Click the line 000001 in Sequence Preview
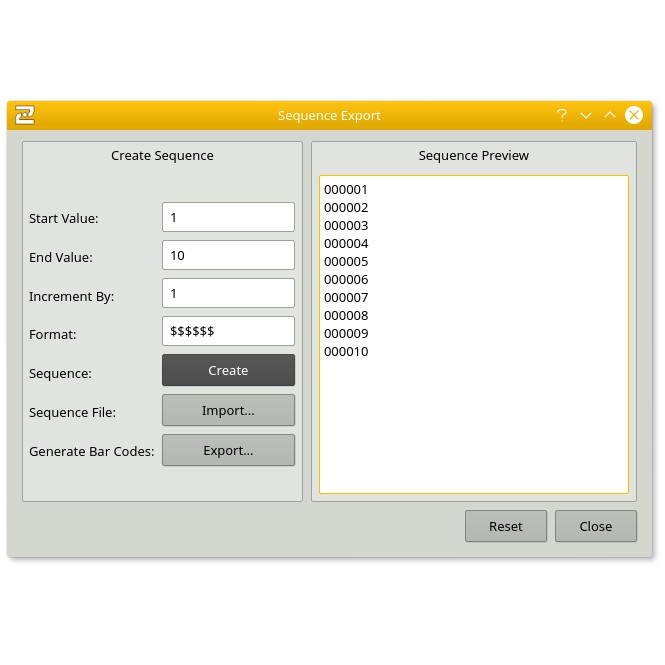Screen dimensions: 665x665 [346, 189]
